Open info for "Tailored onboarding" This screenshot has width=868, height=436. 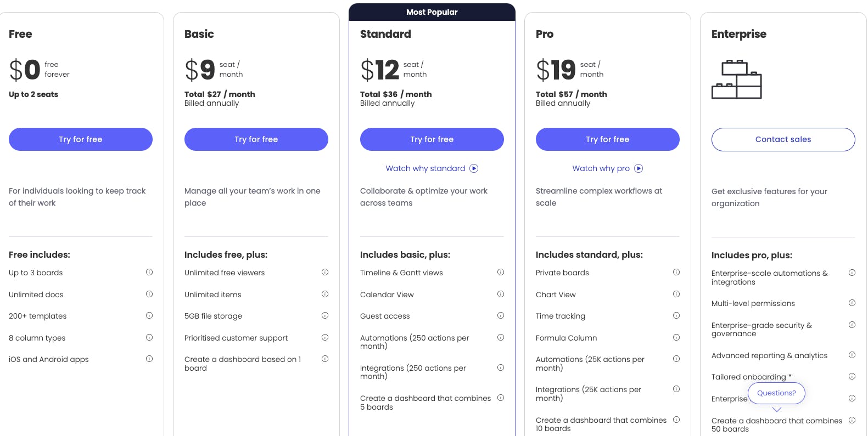[852, 377]
